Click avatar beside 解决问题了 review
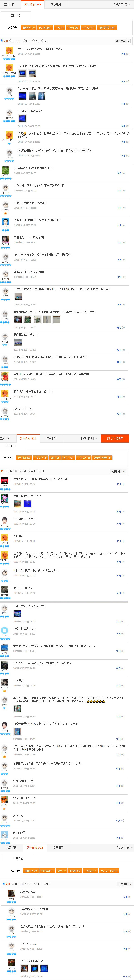Image resolution: width=134 pixels, height=980 pixels. [5, 834]
